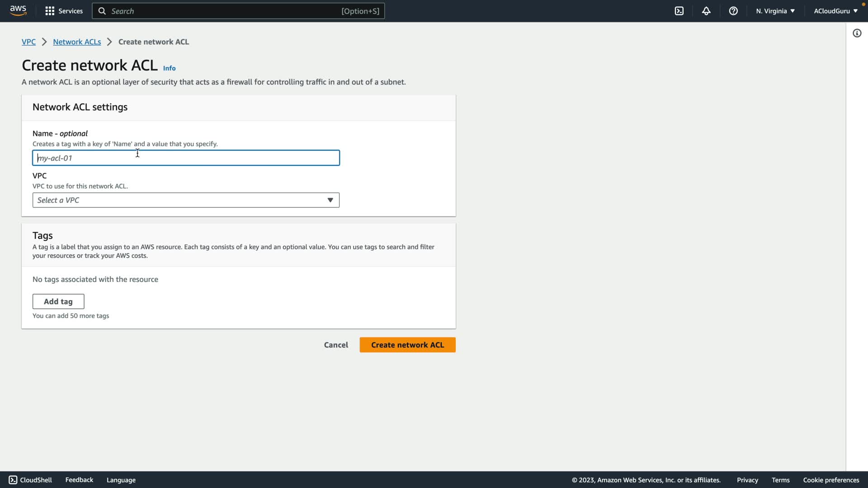Image resolution: width=868 pixels, height=488 pixels.
Task: Open the Services grid menu
Action: [64, 11]
